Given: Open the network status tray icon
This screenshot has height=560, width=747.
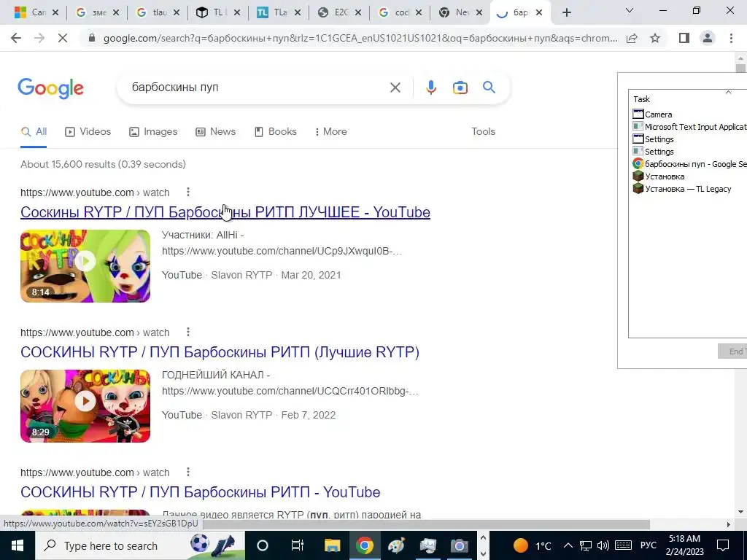Looking at the screenshot, I should click(x=586, y=545).
